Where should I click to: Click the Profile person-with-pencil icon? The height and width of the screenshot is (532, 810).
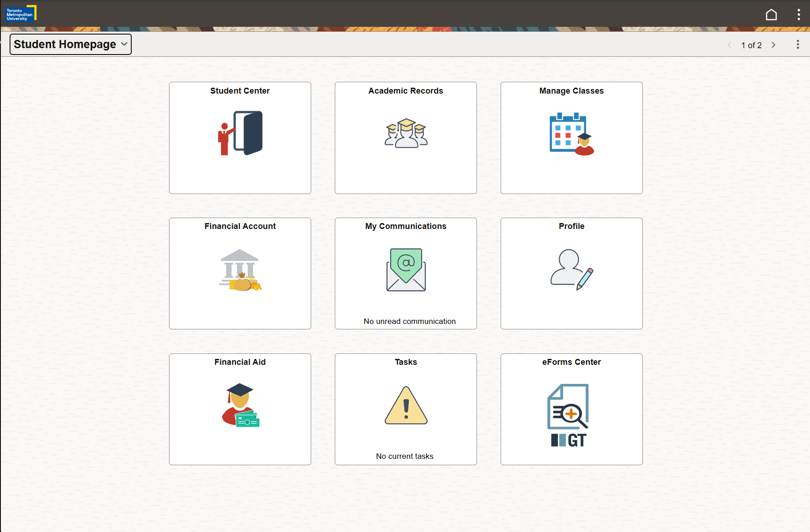[x=571, y=269]
